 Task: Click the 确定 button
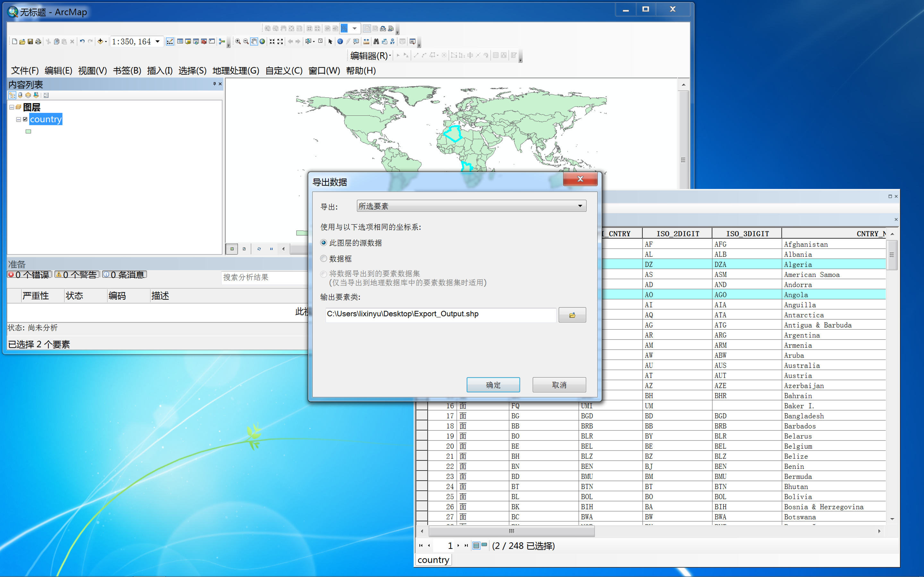tap(493, 385)
